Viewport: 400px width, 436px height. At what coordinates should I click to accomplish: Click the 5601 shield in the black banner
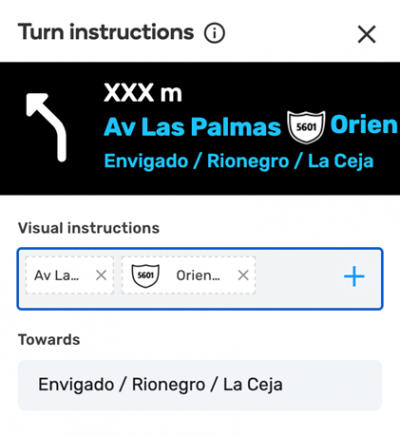click(306, 127)
